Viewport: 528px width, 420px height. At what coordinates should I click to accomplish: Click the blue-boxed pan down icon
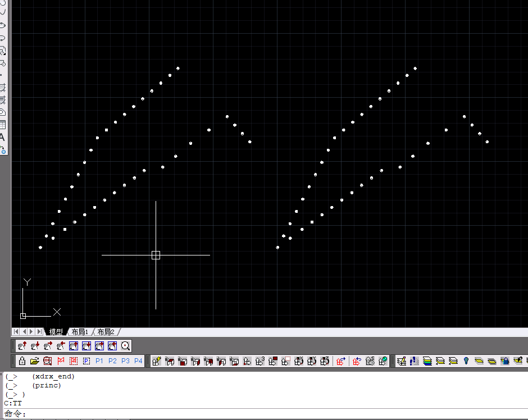(87, 346)
